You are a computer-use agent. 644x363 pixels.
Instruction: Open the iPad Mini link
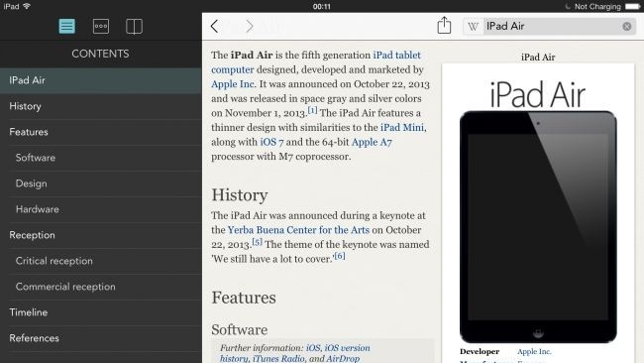click(402, 127)
